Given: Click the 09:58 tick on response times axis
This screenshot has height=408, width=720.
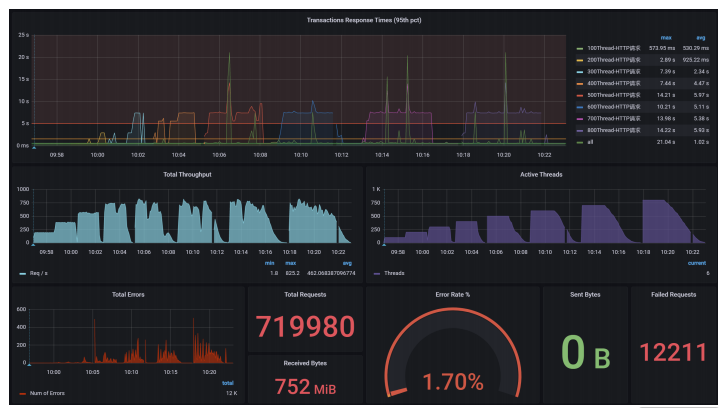Looking at the screenshot, I should 56,155.
